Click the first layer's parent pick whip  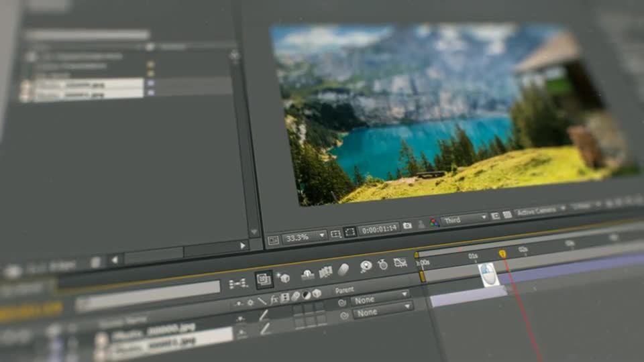tap(342, 303)
